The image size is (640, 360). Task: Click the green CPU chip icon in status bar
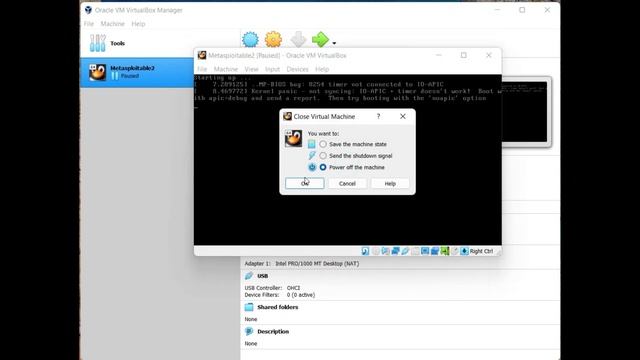pos(444,251)
